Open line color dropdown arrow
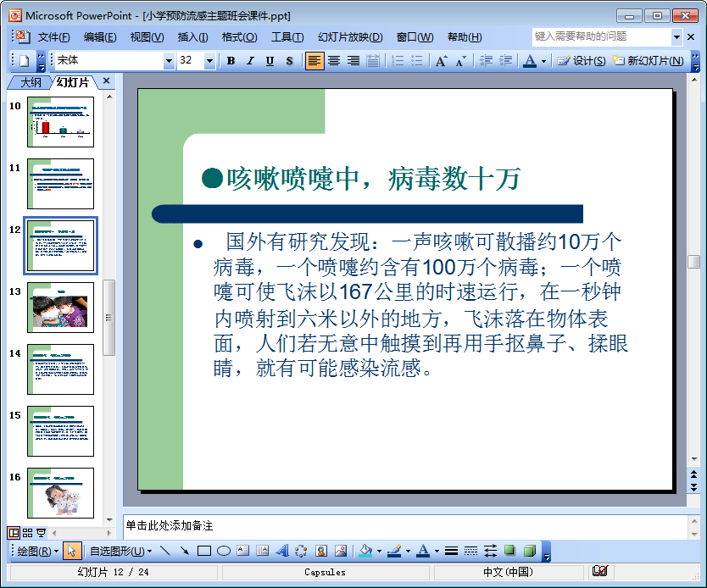This screenshot has height=588, width=707. click(408, 551)
